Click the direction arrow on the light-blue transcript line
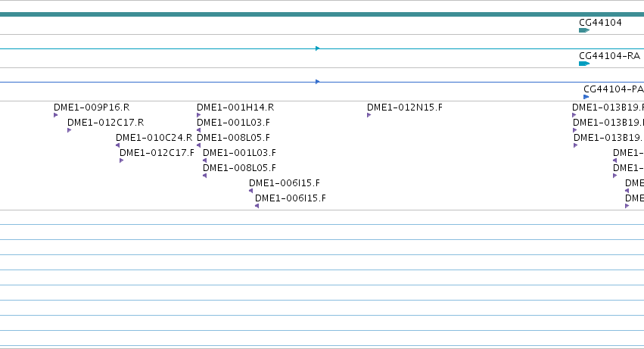644x349 pixels. coord(318,48)
